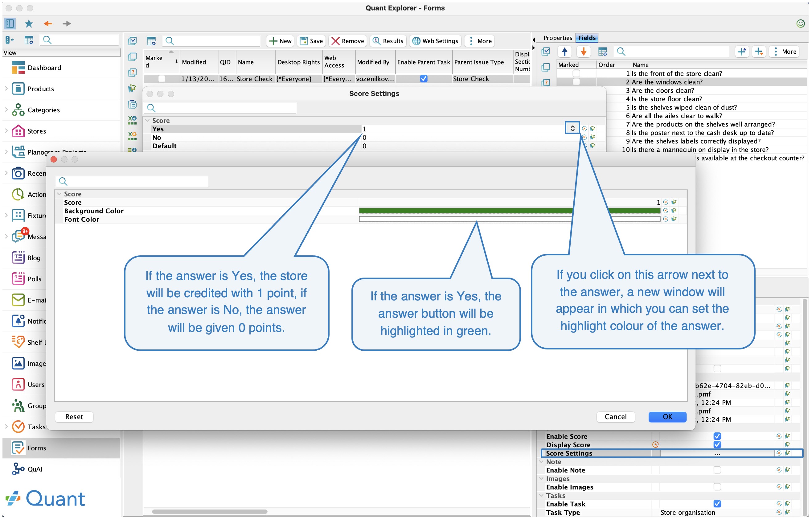This screenshot has height=520, width=812.
Task: Open the Web Settings button
Action: (x=435, y=41)
